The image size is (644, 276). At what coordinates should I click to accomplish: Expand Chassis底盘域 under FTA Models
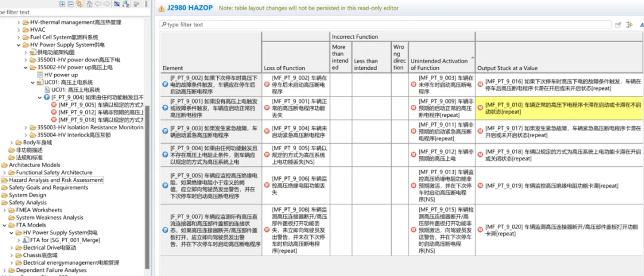click(x=11, y=255)
